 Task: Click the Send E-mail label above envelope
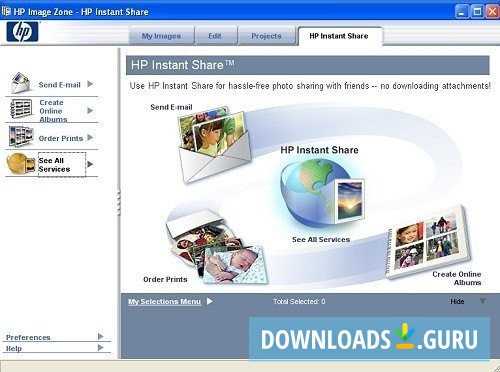coord(171,107)
